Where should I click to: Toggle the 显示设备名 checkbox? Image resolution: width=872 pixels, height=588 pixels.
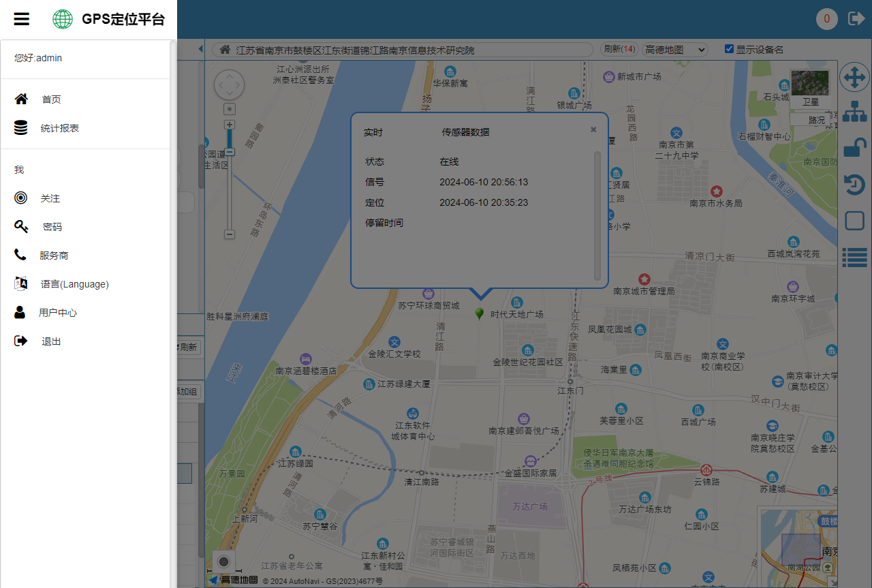coord(729,49)
